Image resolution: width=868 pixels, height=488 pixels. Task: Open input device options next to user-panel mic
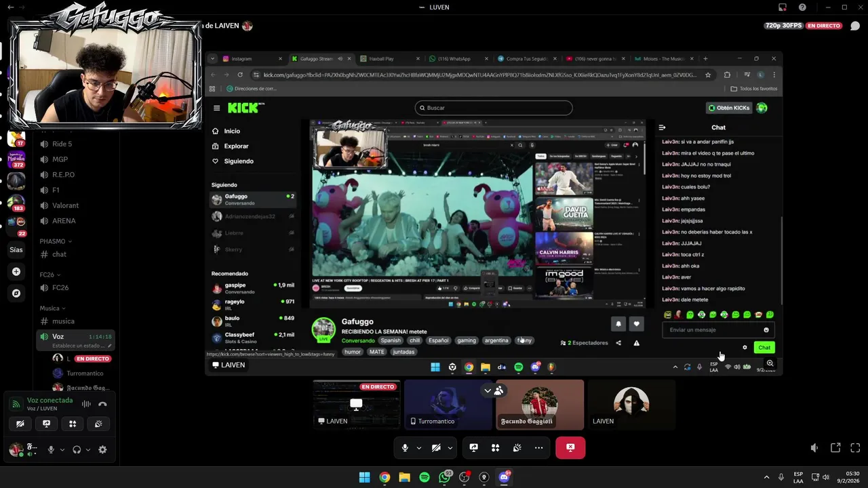pyautogui.click(x=62, y=449)
